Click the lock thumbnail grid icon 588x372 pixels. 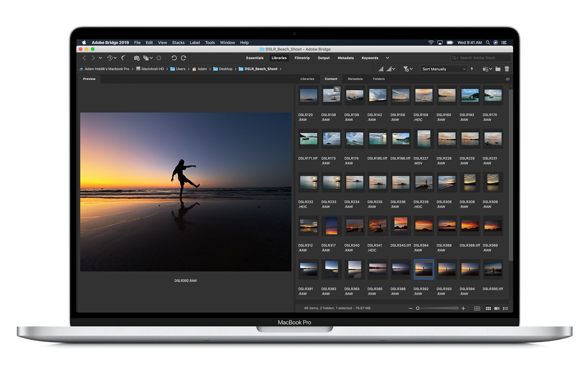point(477,308)
